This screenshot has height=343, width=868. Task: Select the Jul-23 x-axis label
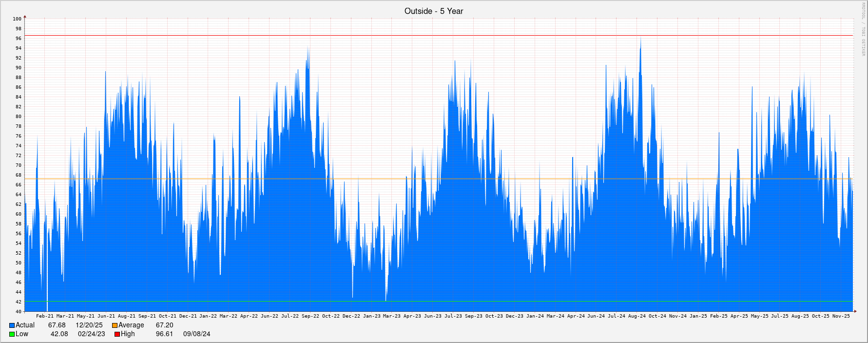(x=453, y=316)
